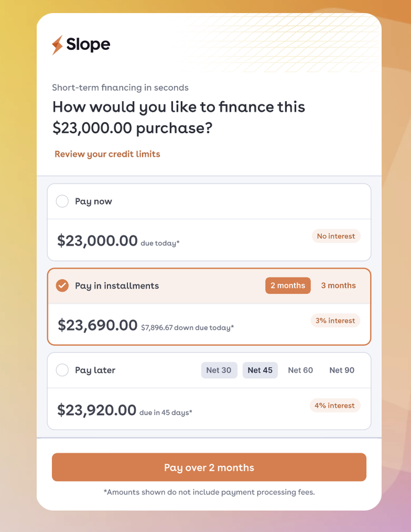The width and height of the screenshot is (411, 532).
Task: Click the payment processing fees disclaimer
Action: coord(209,492)
